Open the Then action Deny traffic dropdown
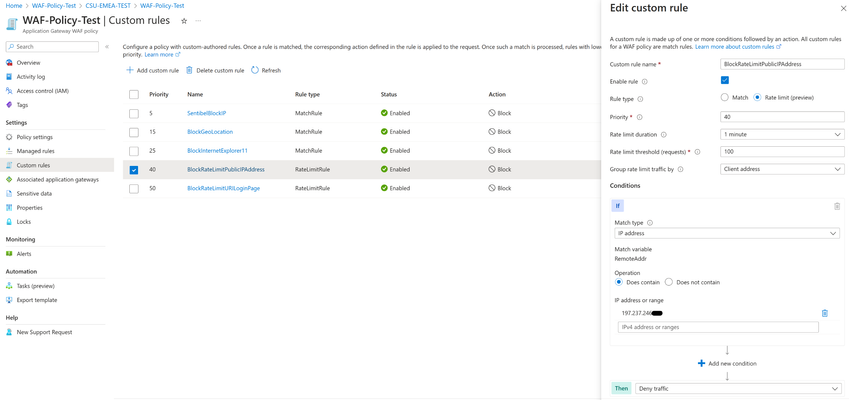The width and height of the screenshot is (849, 400). click(x=740, y=388)
